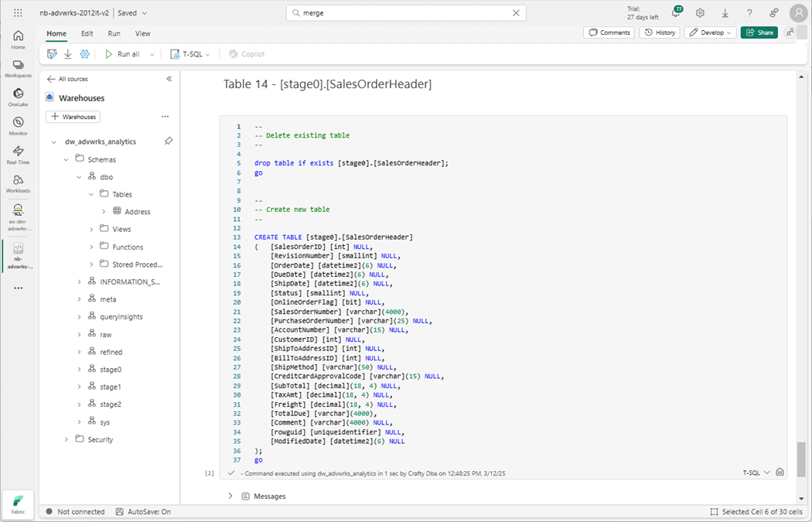Open the Develop dropdown
The image size is (812, 522).
[x=710, y=32]
